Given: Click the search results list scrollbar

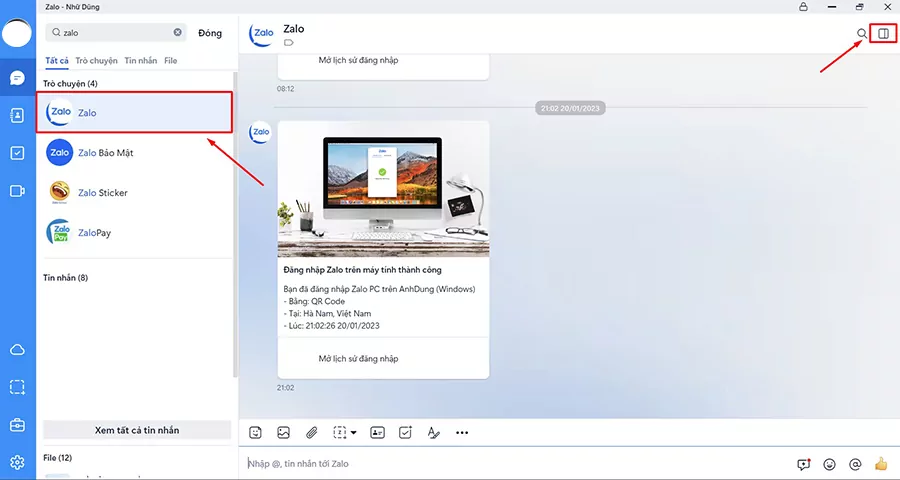Looking at the screenshot, I should pyautogui.click(x=235, y=224).
